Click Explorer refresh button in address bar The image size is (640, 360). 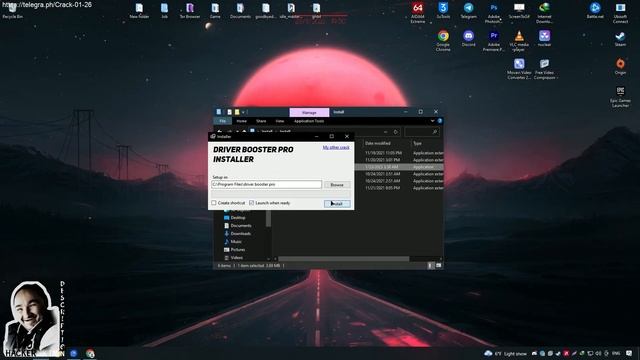395,132
